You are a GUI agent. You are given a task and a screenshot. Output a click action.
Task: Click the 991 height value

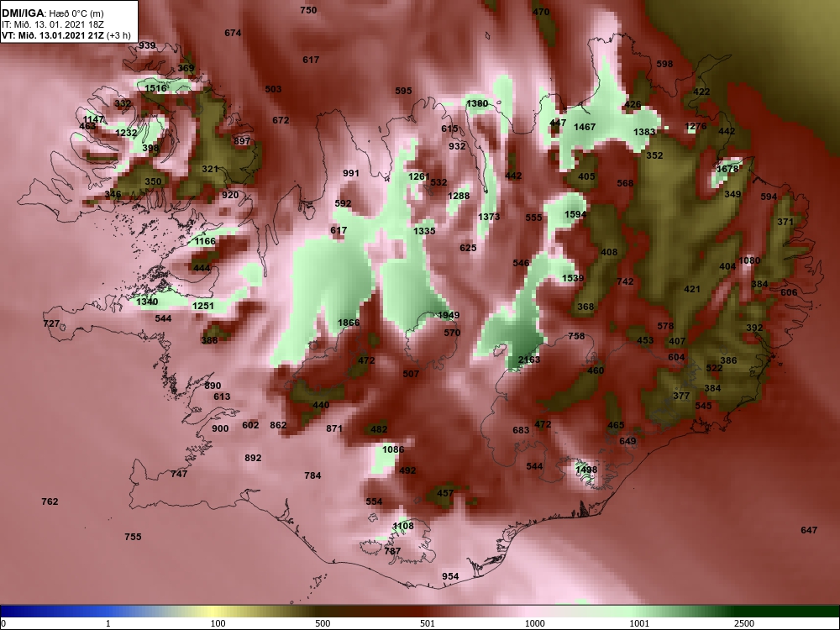(351, 173)
